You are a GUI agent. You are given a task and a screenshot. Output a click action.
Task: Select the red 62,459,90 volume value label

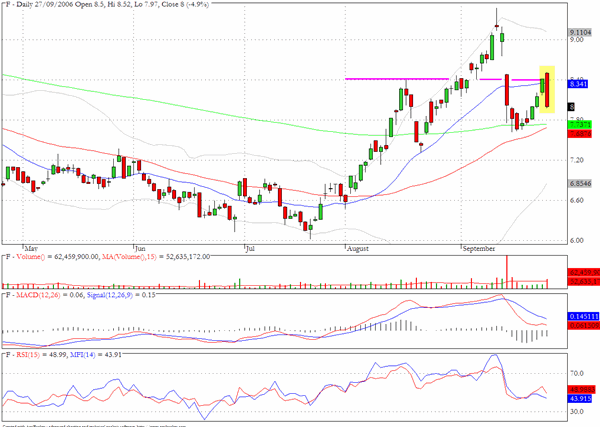[x=584, y=273]
